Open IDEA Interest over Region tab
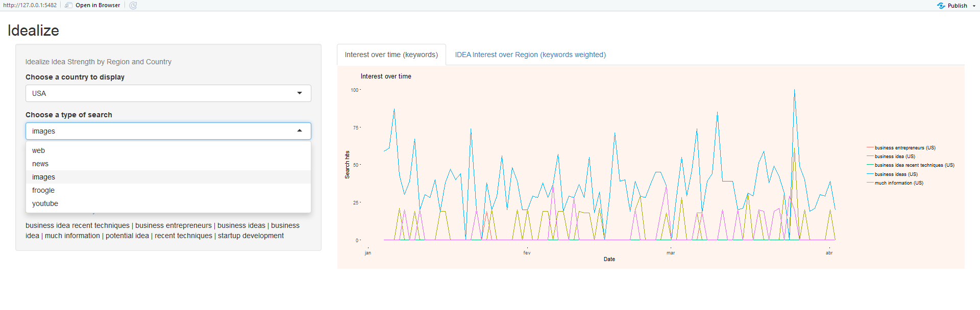 pos(530,55)
